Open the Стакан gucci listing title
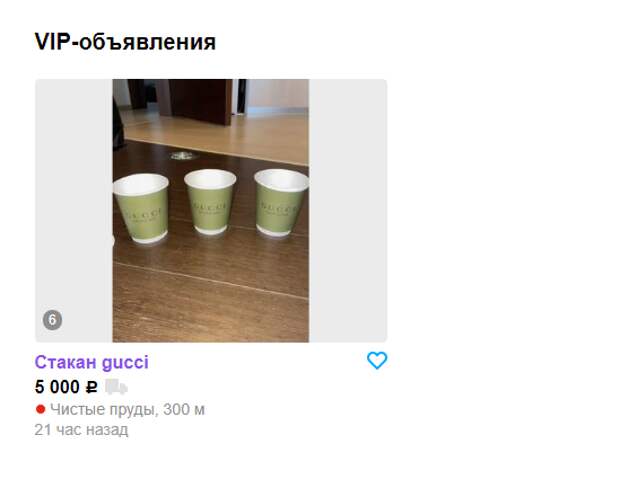The height and width of the screenshot is (488, 620). click(x=92, y=362)
